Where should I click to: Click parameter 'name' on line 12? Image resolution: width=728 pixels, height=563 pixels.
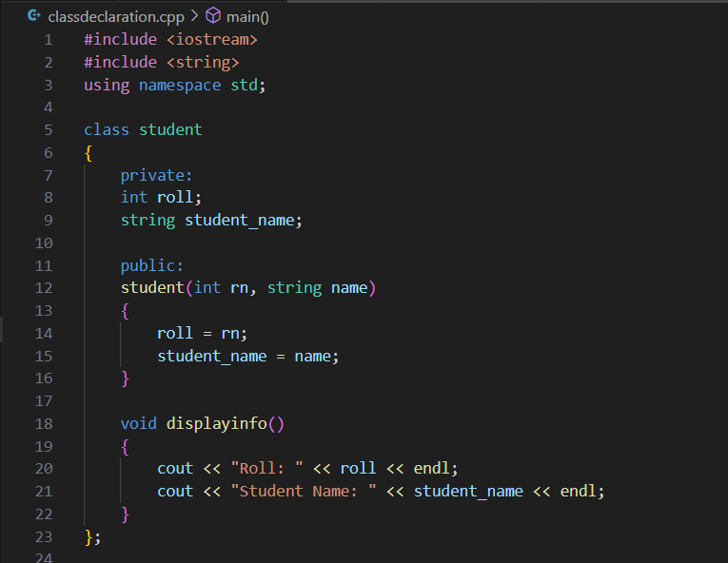click(x=349, y=289)
